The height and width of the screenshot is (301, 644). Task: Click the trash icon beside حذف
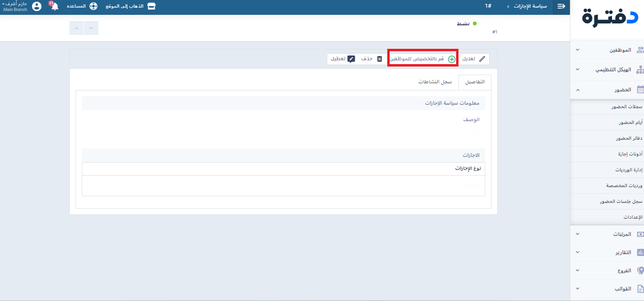point(380,59)
